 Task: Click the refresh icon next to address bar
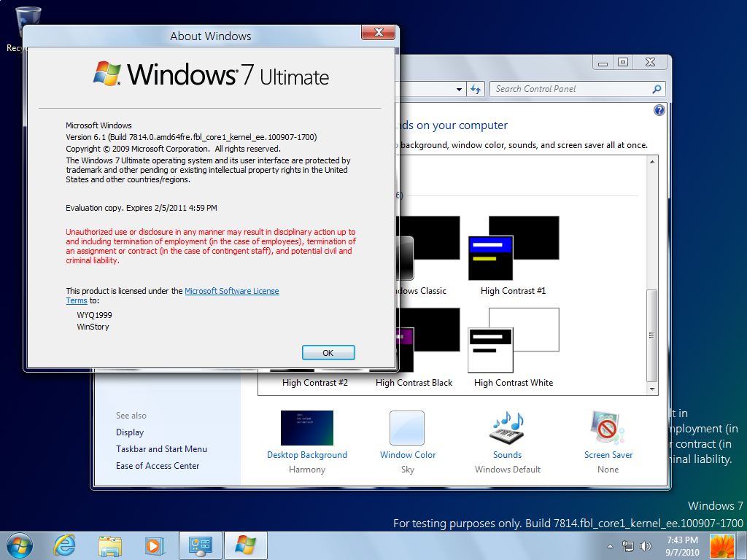pyautogui.click(x=476, y=89)
